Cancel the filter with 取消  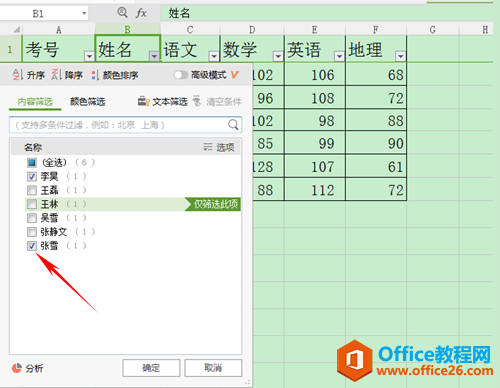tap(213, 368)
